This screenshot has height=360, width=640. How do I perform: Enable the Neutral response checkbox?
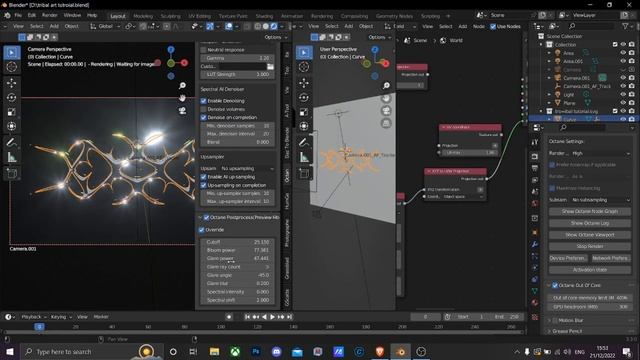click(203, 50)
